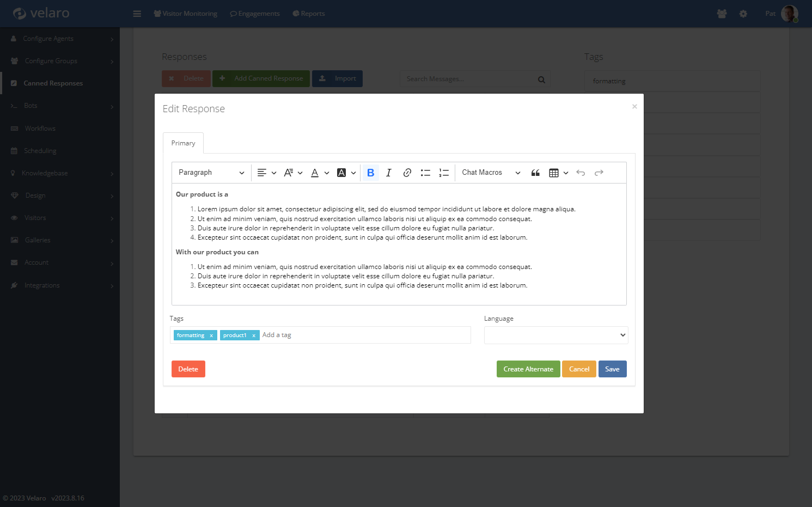The image size is (812, 507).
Task: Toggle bulleted list formatting
Action: (x=425, y=173)
